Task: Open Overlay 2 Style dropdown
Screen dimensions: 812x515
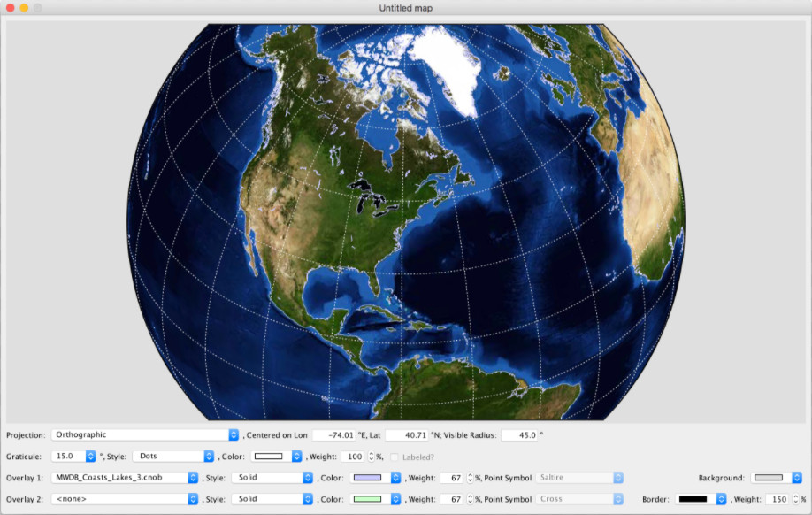Action: [x=272, y=499]
